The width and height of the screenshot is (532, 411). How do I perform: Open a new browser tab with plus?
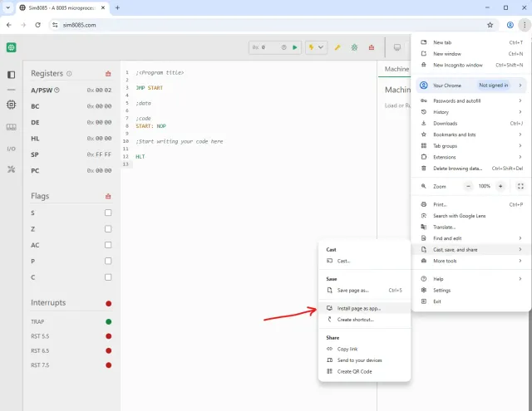tap(117, 7)
